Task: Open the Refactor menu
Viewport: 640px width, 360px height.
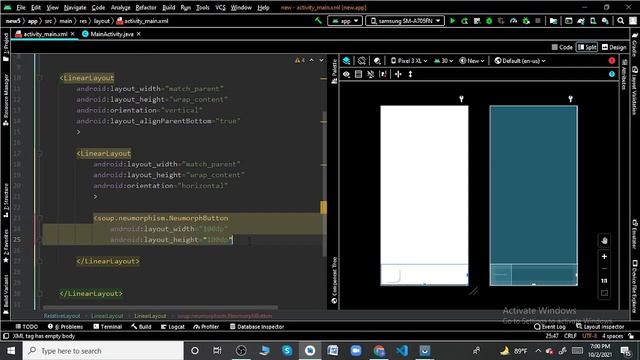Action: (146, 7)
